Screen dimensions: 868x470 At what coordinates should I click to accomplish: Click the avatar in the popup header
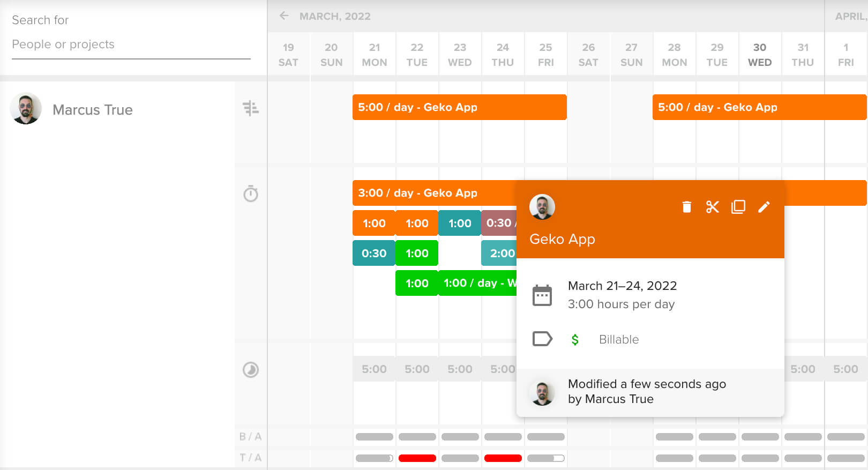[542, 207]
